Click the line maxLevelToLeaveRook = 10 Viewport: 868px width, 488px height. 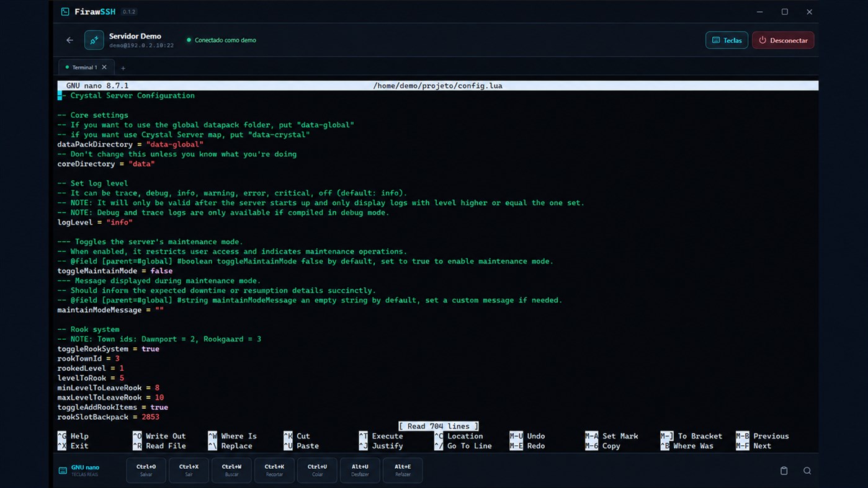(x=110, y=397)
